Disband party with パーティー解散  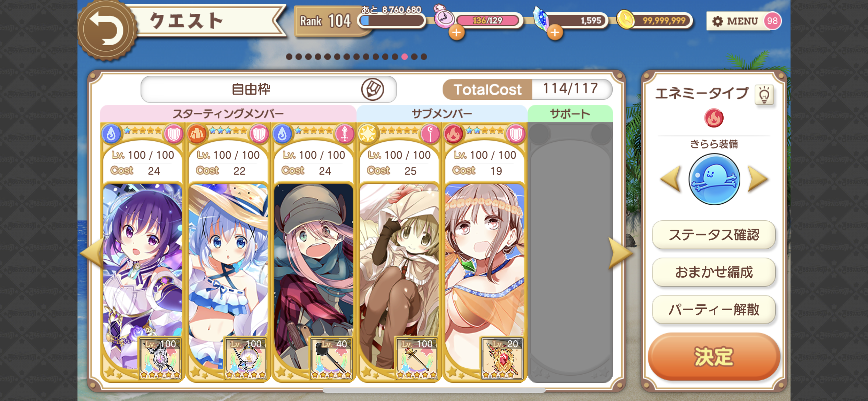pos(714,310)
